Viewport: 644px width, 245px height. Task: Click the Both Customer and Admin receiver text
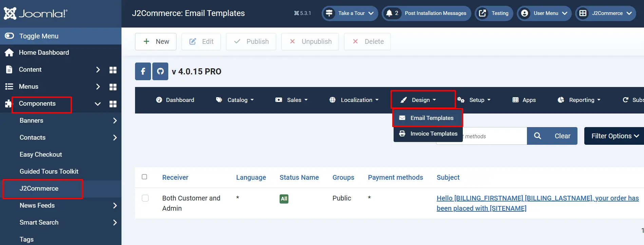[x=191, y=203]
